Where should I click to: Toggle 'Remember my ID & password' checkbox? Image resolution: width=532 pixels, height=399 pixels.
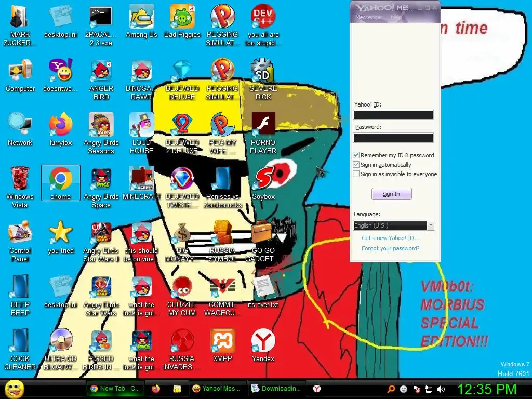click(x=356, y=155)
